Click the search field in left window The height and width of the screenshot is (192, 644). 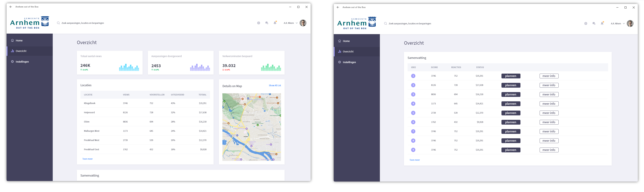point(83,23)
